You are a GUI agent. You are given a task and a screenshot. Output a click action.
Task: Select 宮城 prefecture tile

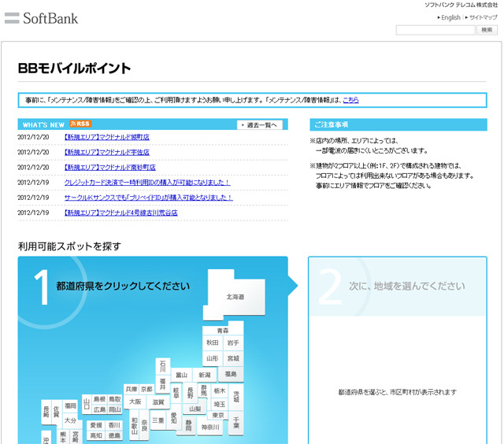(x=233, y=358)
